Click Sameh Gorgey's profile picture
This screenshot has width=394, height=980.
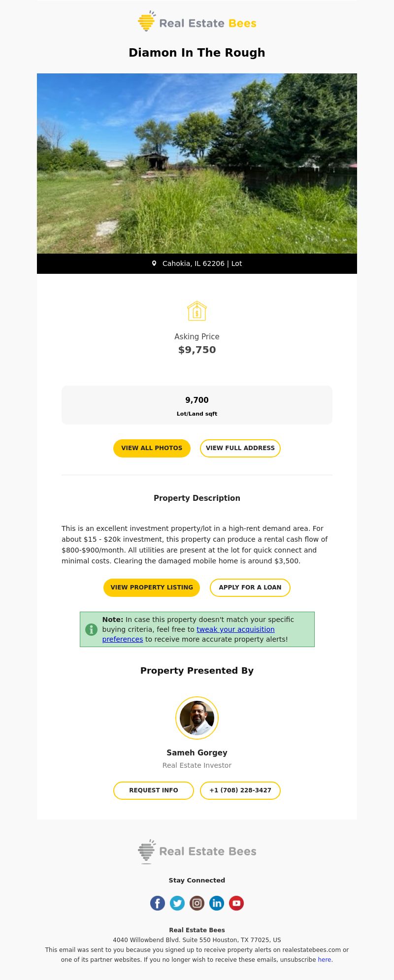click(197, 718)
